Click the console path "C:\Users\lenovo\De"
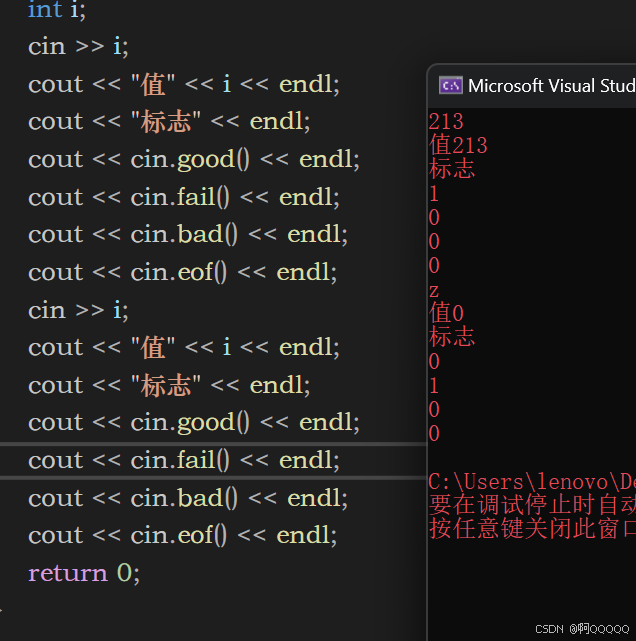This screenshot has width=636, height=641. [532, 482]
